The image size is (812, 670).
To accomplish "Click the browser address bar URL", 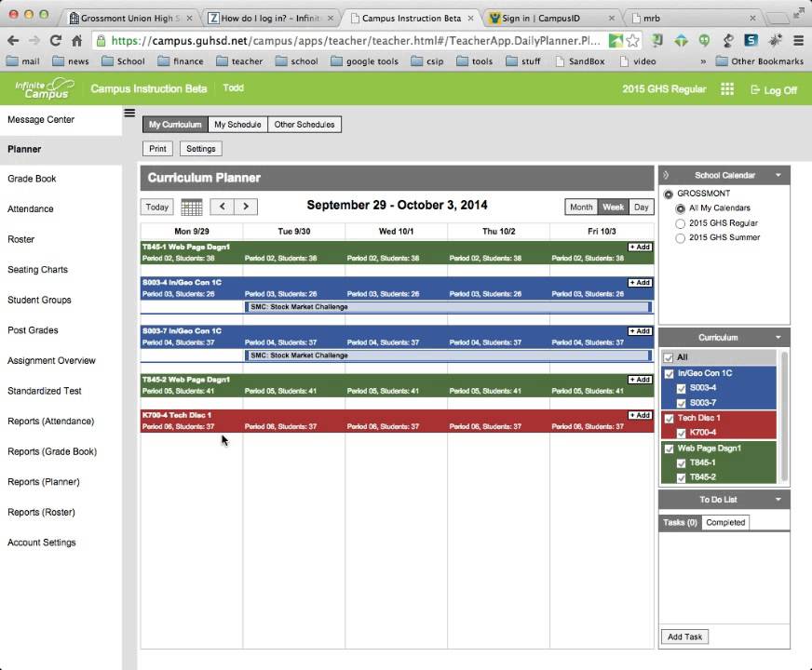I will click(356, 40).
